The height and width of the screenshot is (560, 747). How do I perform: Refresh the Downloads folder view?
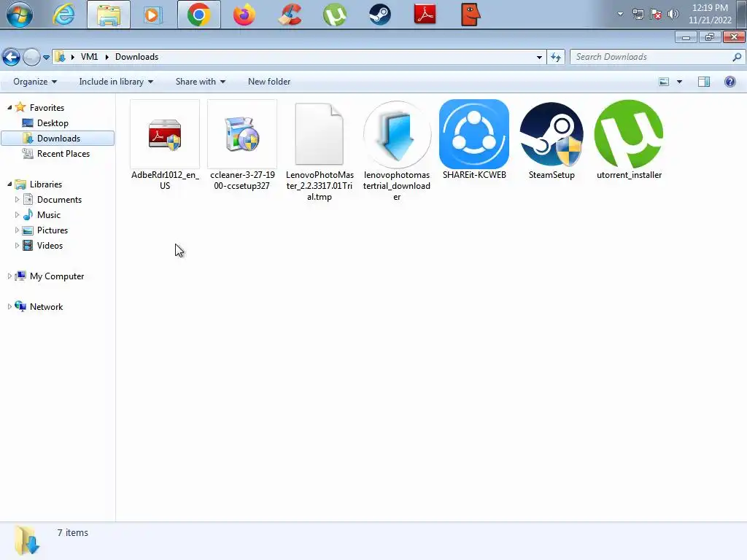(x=555, y=57)
